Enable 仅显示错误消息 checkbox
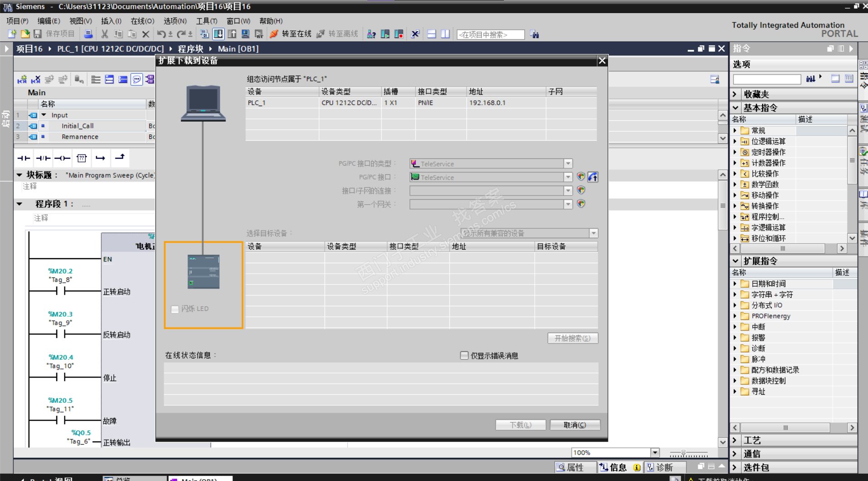Image resolution: width=868 pixels, height=481 pixels. (x=464, y=355)
